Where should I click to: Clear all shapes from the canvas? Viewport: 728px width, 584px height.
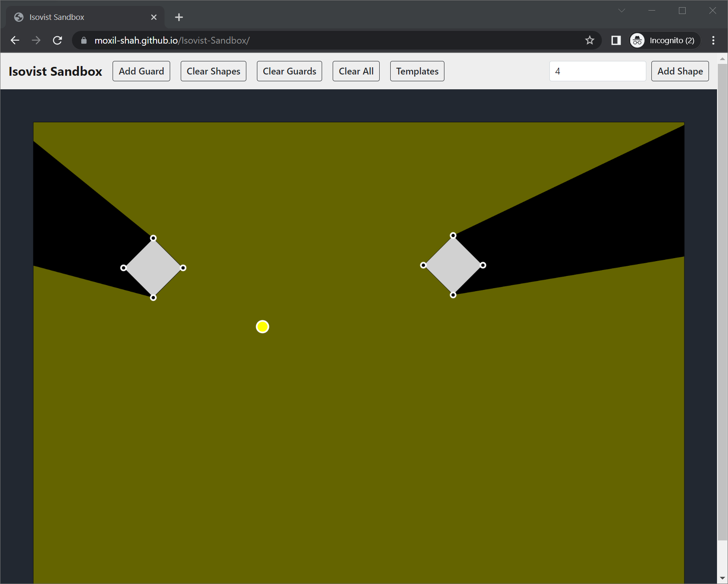tap(213, 71)
